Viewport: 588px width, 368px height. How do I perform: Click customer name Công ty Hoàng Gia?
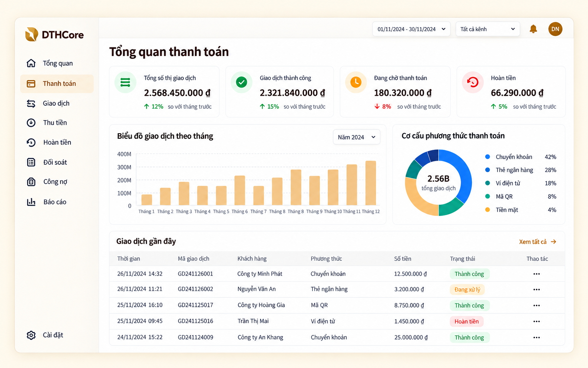[x=261, y=305]
